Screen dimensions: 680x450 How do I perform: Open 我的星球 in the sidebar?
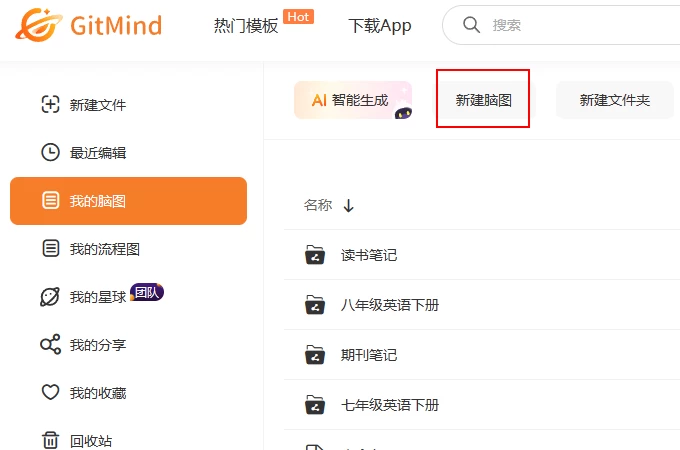click(98, 297)
